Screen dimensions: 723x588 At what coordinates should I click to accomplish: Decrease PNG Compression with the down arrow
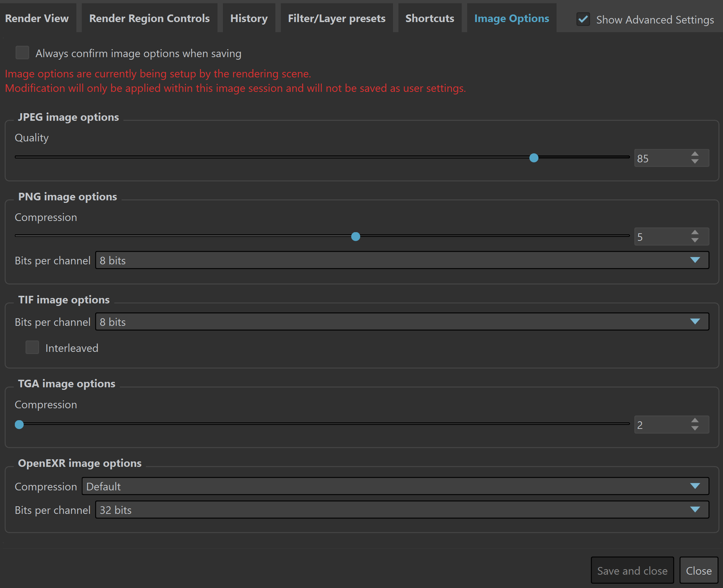[694, 240]
